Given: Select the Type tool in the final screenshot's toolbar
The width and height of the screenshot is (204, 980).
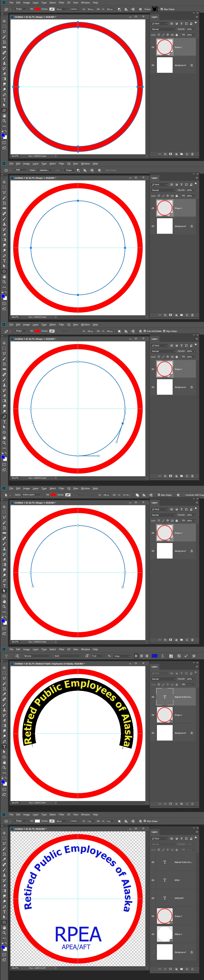Looking at the screenshot, I should click(4, 911).
